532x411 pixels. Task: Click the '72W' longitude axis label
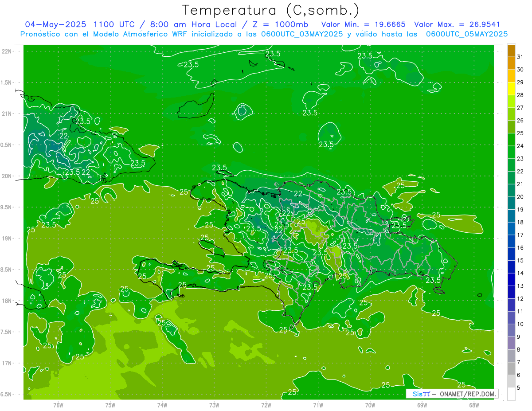(x=266, y=405)
